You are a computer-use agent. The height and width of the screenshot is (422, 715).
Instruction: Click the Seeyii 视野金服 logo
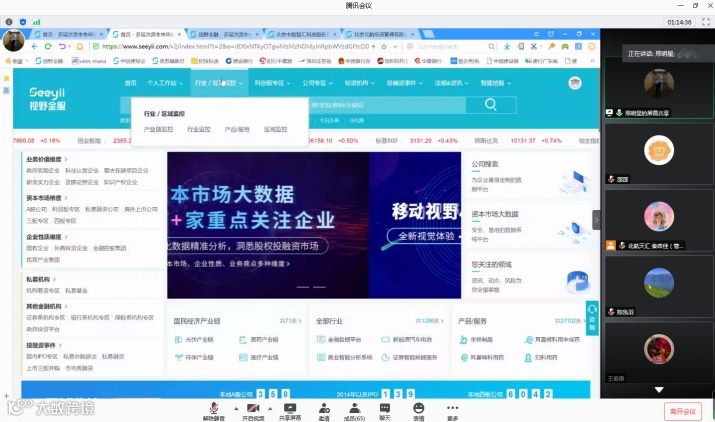point(47,99)
